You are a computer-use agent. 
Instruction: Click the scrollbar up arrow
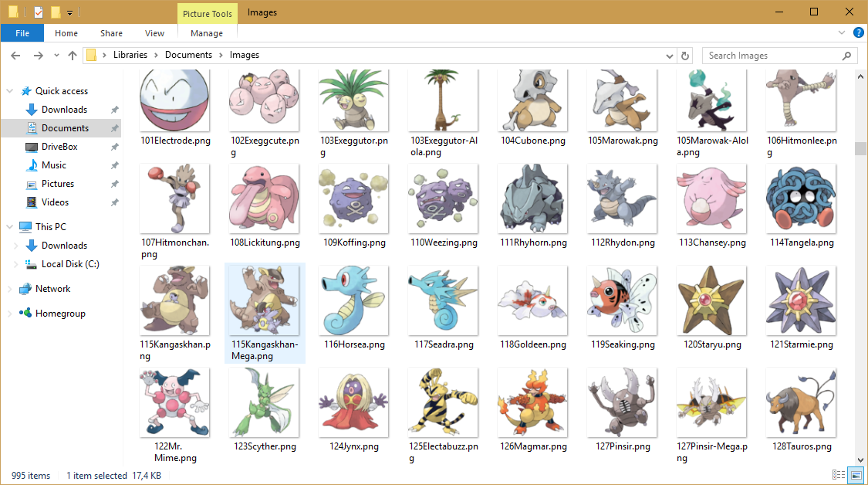(x=860, y=76)
